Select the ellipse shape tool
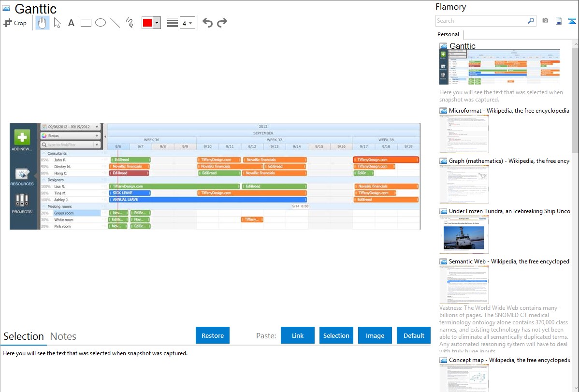This screenshot has height=392, width=579. (101, 23)
